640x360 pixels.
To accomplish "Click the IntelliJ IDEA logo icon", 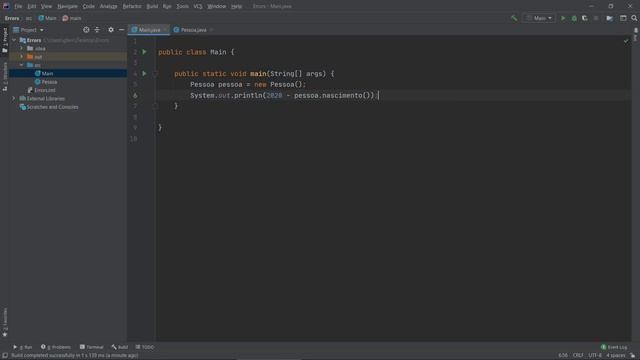I will click(x=6, y=6).
